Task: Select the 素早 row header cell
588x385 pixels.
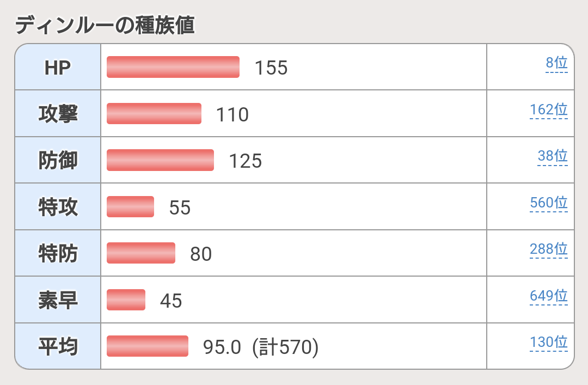Action: 58,300
